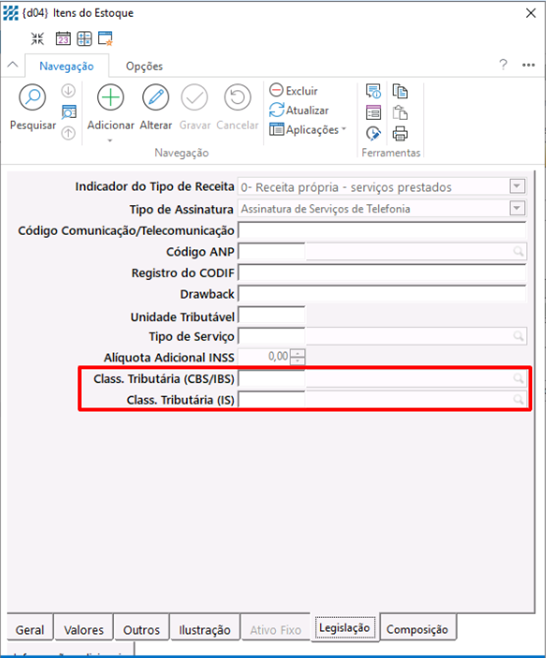Click the printer icon in Ferramentas
The width and height of the screenshot is (546, 658).
[400, 134]
